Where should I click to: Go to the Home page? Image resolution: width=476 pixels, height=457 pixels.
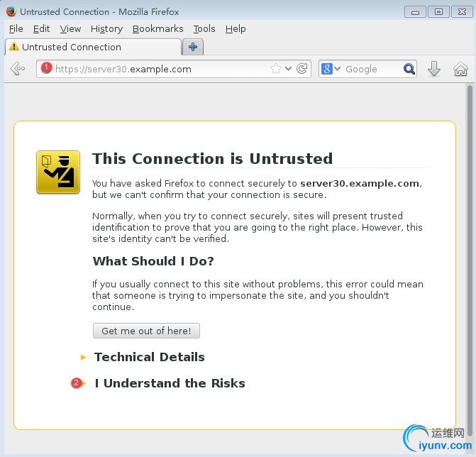460,69
